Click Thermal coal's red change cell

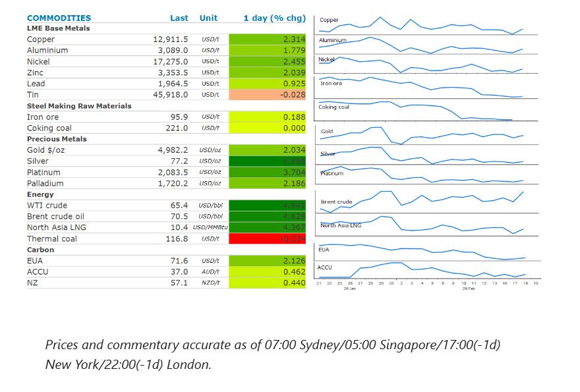click(268, 239)
